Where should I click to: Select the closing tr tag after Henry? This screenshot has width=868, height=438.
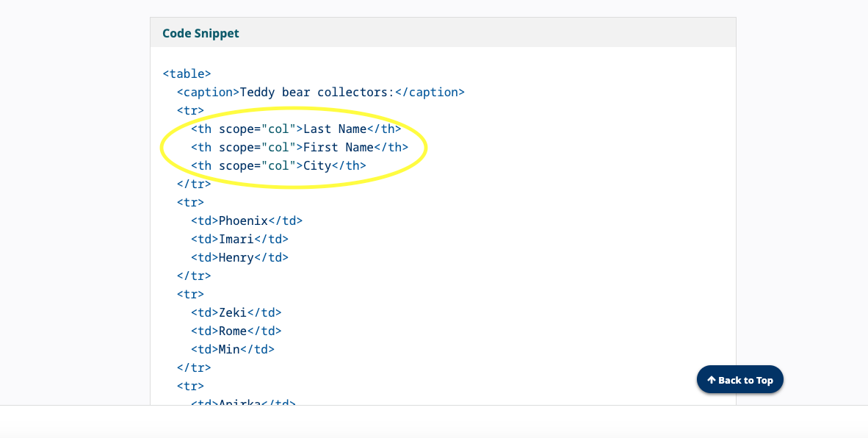point(194,276)
